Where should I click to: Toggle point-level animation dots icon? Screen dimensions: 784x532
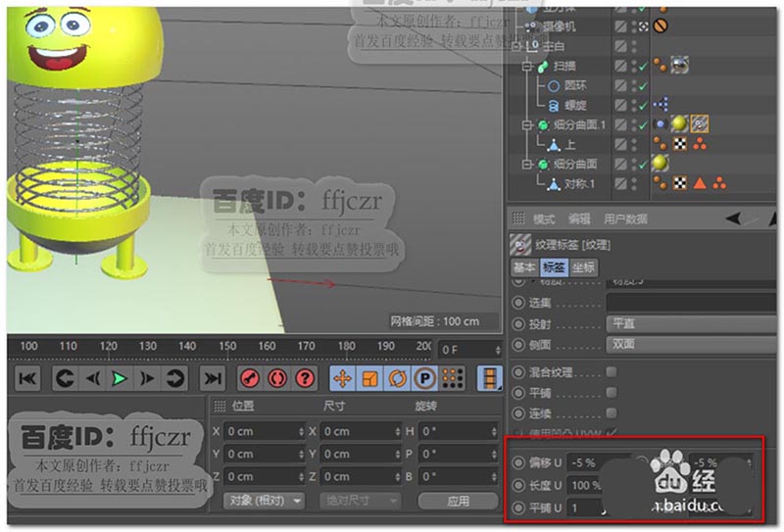453,378
